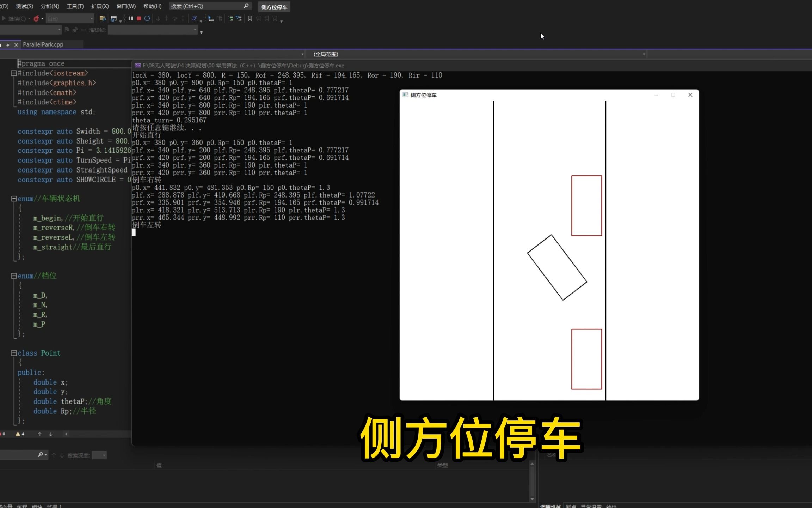The width and height of the screenshot is (812, 508).
Task: Open the toolbar overflow arrow after the bookmark icons
Action: pos(282,21)
